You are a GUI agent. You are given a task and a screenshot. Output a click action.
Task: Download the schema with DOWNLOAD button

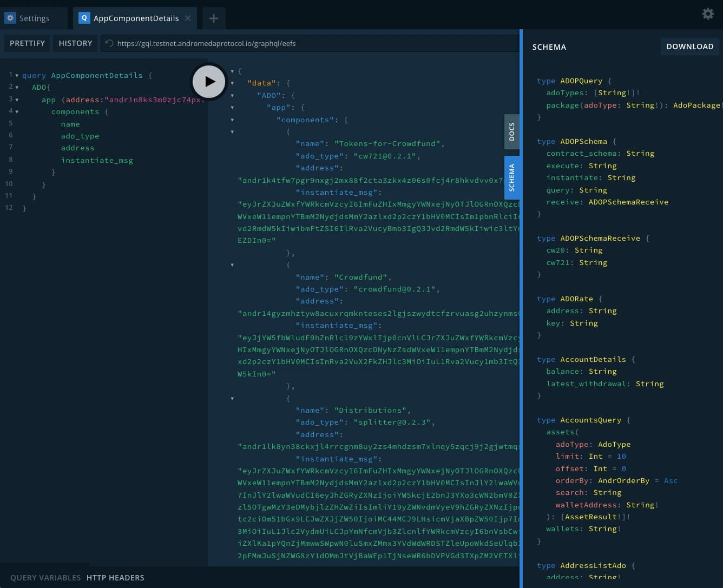(689, 47)
